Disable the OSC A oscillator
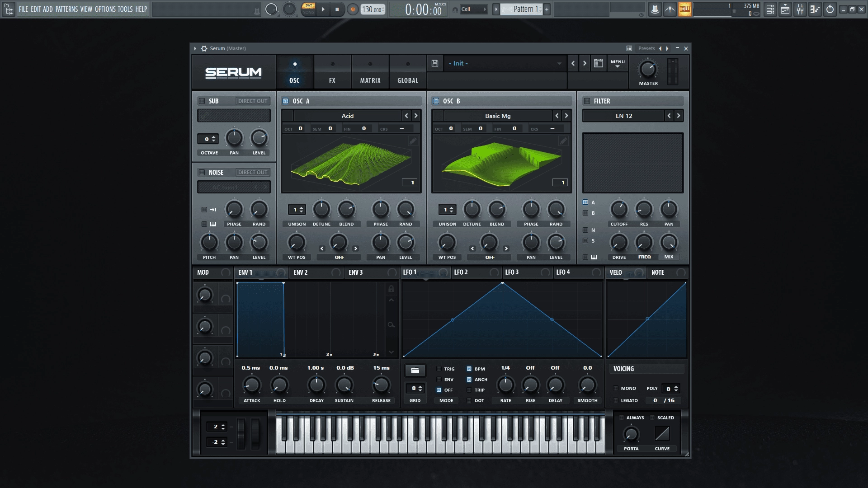The image size is (868, 488). (286, 101)
